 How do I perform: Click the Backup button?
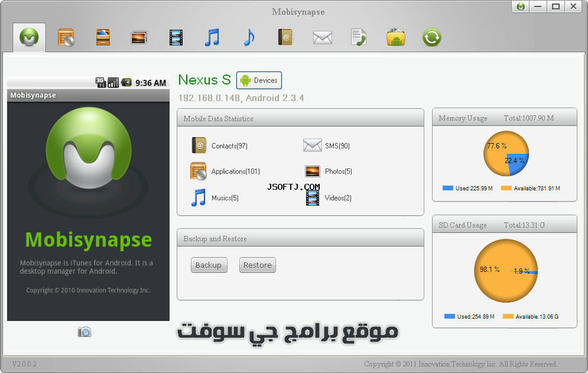point(209,265)
